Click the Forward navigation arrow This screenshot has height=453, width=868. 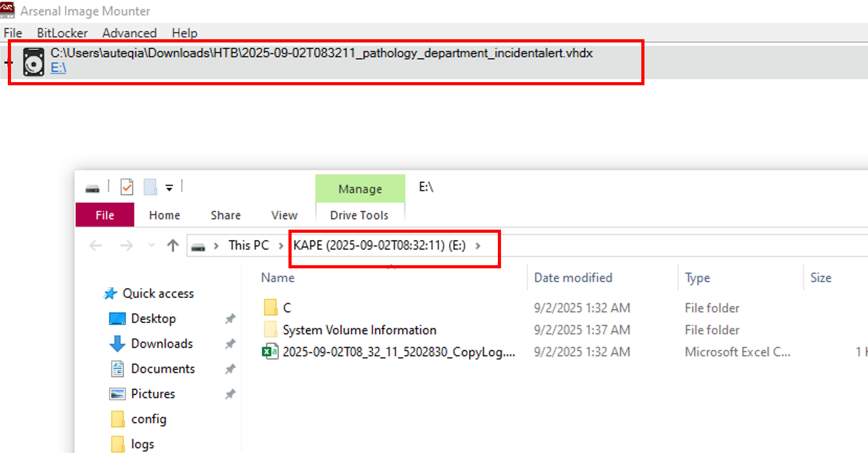[127, 245]
